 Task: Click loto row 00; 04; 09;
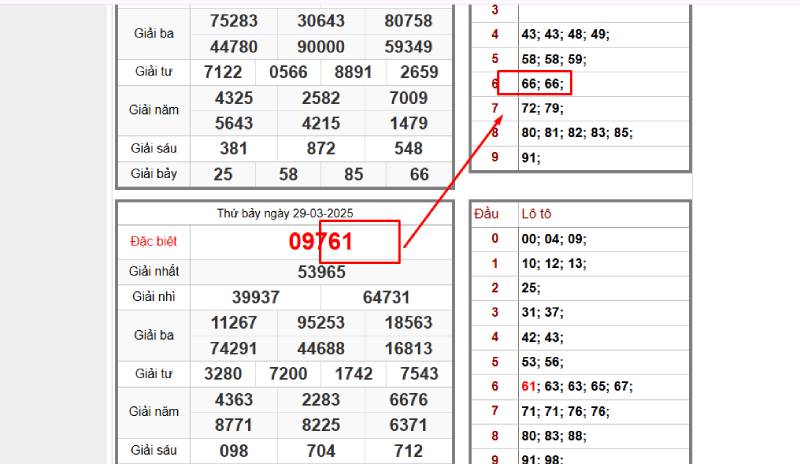[553, 238]
